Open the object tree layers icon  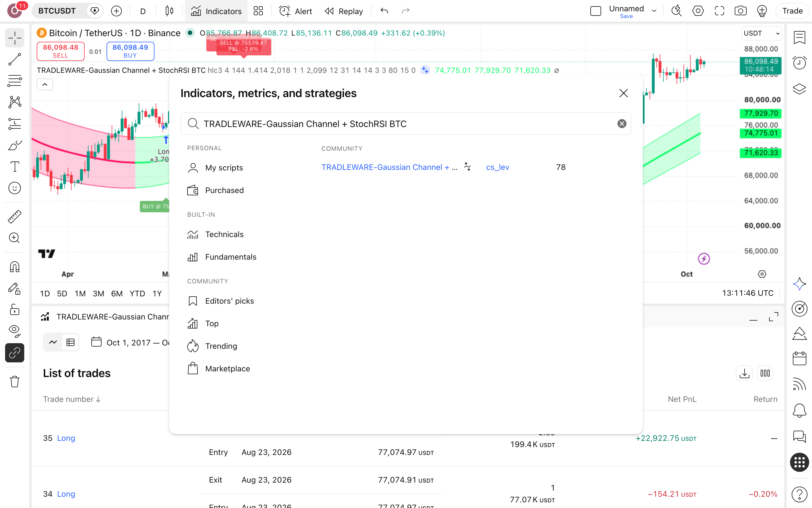799,89
